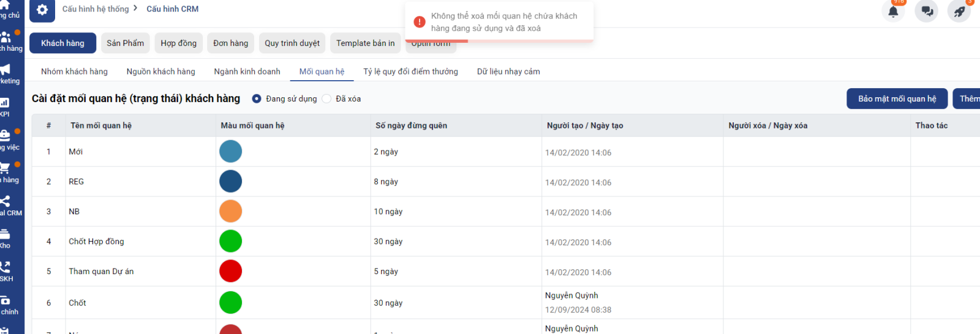The image size is (980, 334).
Task: Open the warehouse (Kho) sidebar icon
Action: (x=5, y=234)
